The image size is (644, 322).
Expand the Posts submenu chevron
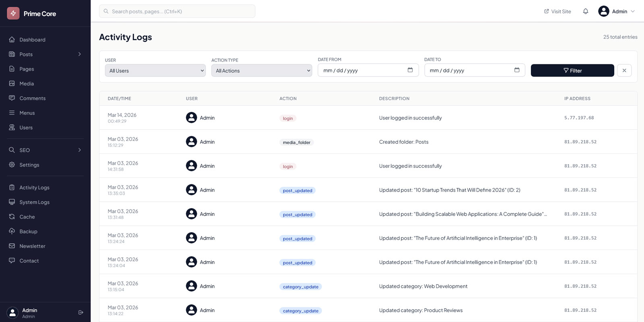[80, 54]
